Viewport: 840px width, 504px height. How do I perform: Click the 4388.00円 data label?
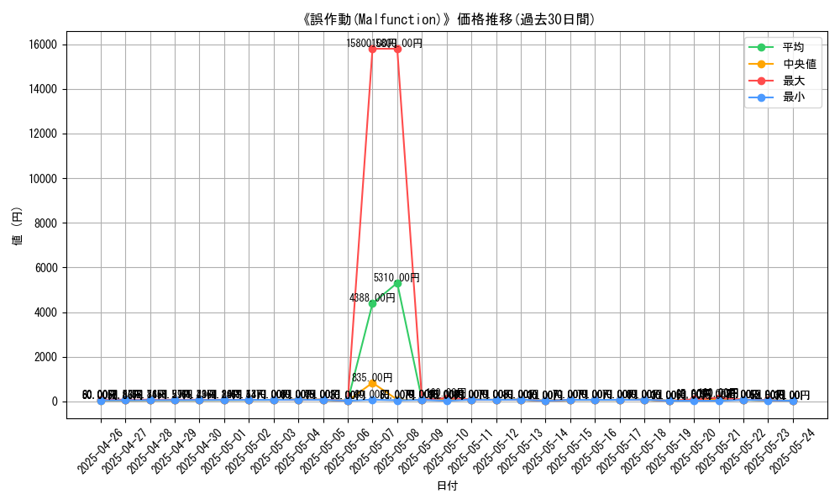point(372,298)
